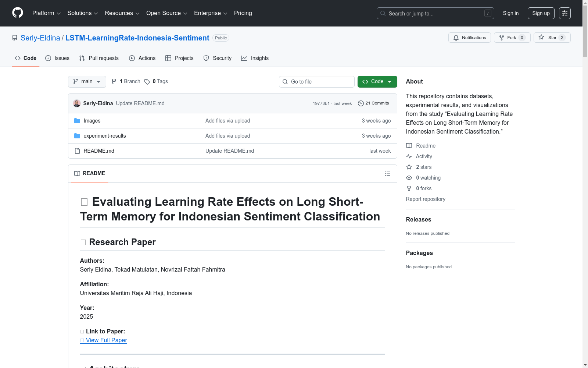Image resolution: width=588 pixels, height=368 pixels.
Task: Focus the Search or jump to field
Action: point(435,13)
